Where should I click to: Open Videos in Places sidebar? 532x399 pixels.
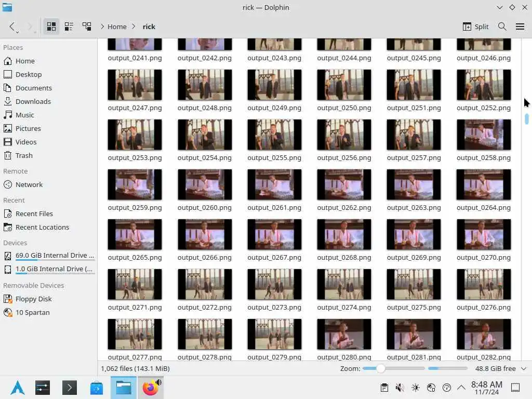(x=48, y=142)
